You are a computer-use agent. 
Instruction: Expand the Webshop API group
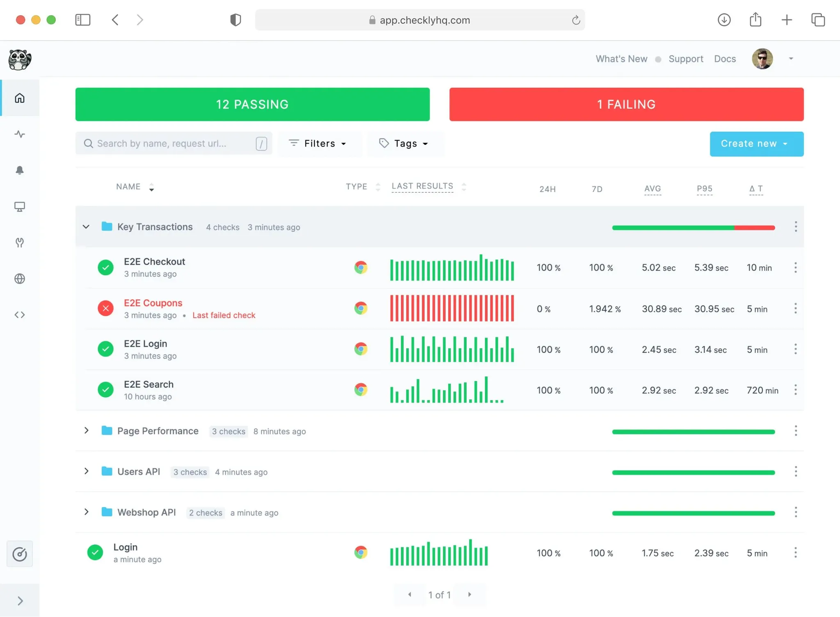(86, 512)
